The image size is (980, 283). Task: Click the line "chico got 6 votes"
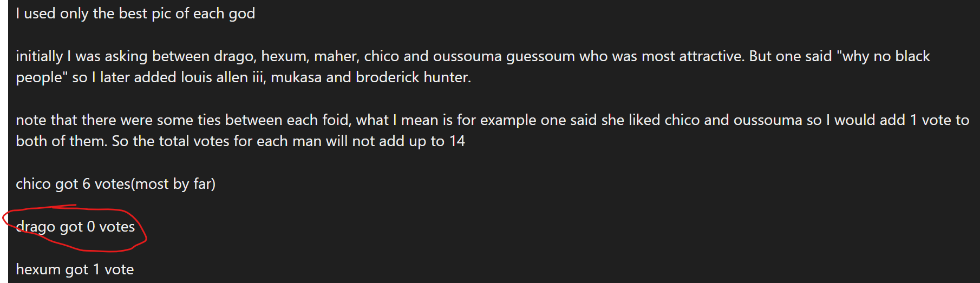73,184
